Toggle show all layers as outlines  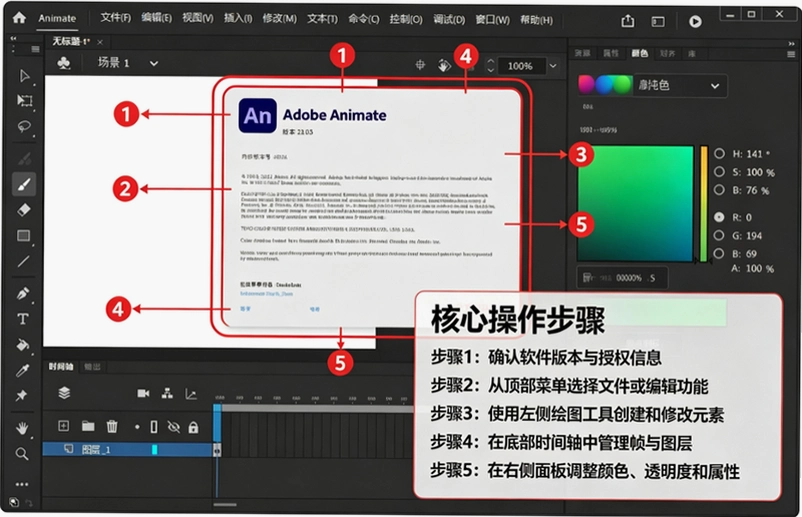154,426
